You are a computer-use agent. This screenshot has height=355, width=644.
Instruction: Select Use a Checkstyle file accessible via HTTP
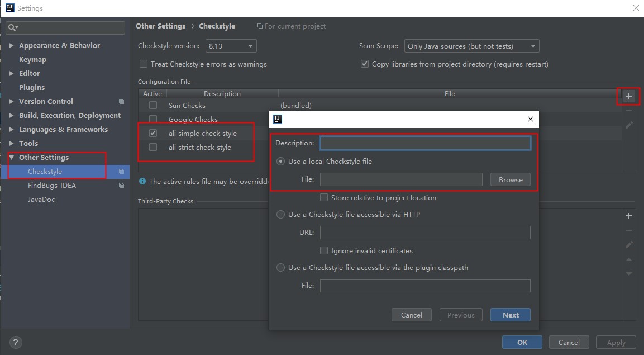click(280, 215)
